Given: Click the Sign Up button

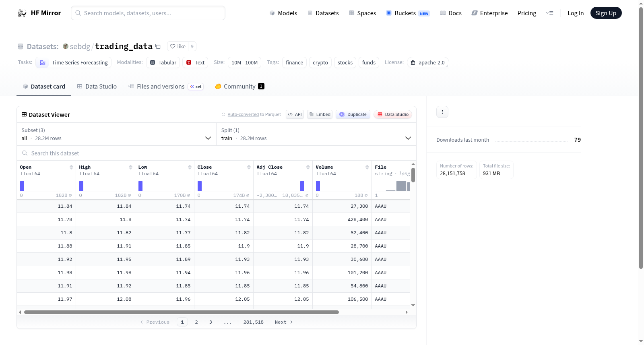Looking at the screenshot, I should click(x=606, y=13).
